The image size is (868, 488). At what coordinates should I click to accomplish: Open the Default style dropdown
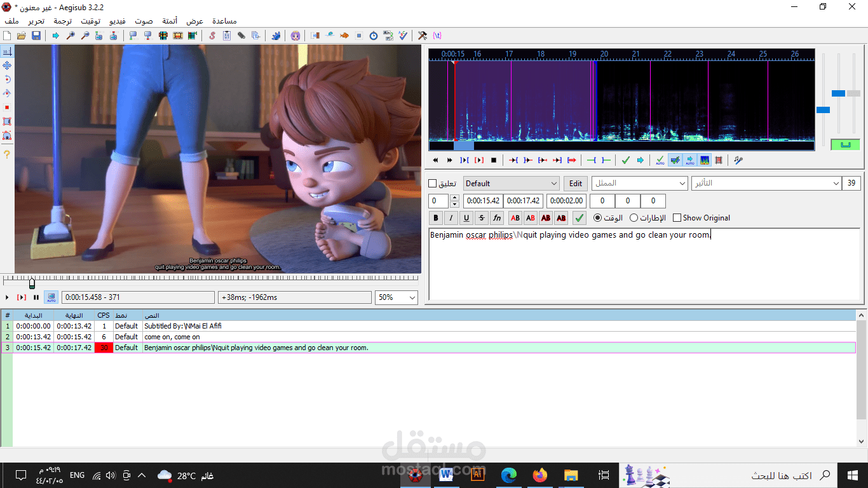tap(510, 183)
